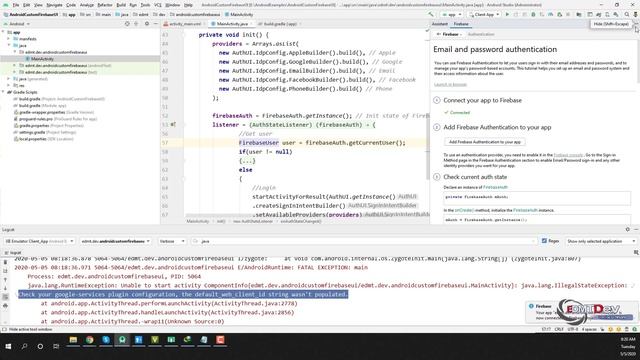640x360 pixels.
Task: Click Android Studio taskbar icon
Action: click(x=122, y=340)
